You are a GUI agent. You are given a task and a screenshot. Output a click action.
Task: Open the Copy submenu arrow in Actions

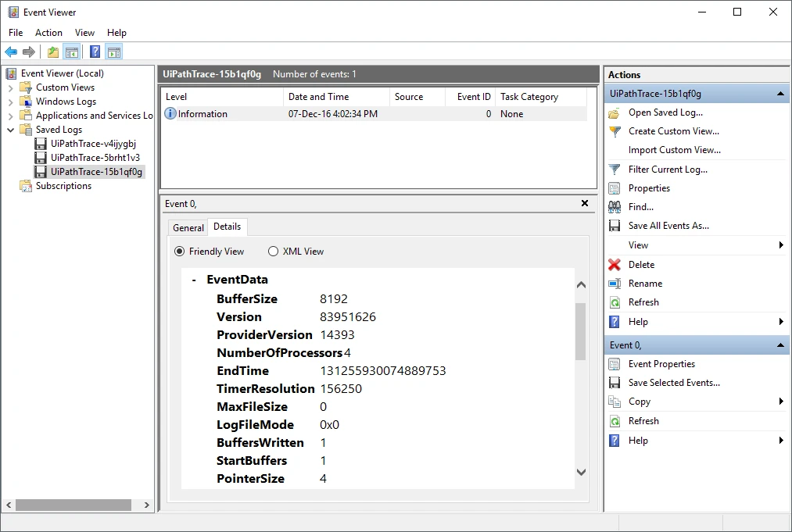[781, 402]
